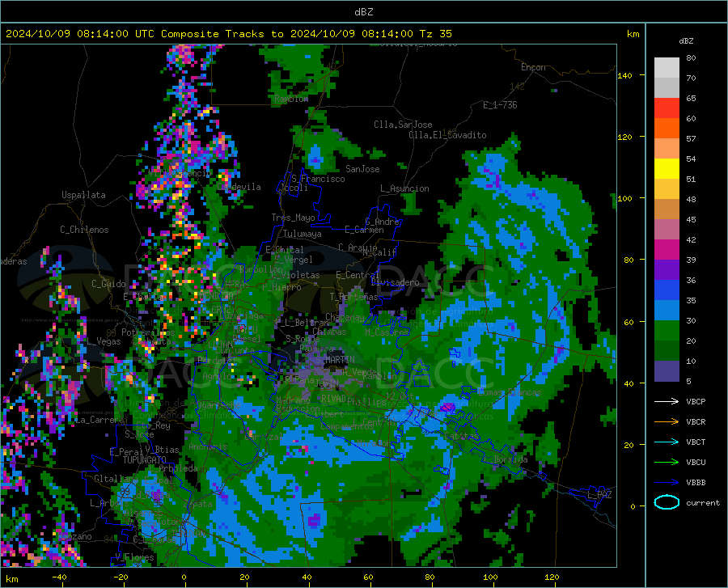Viewport: 728px width, 588px height.
Task: Pick the light blue 30–35 dBZ swatch
Action: 667,311
